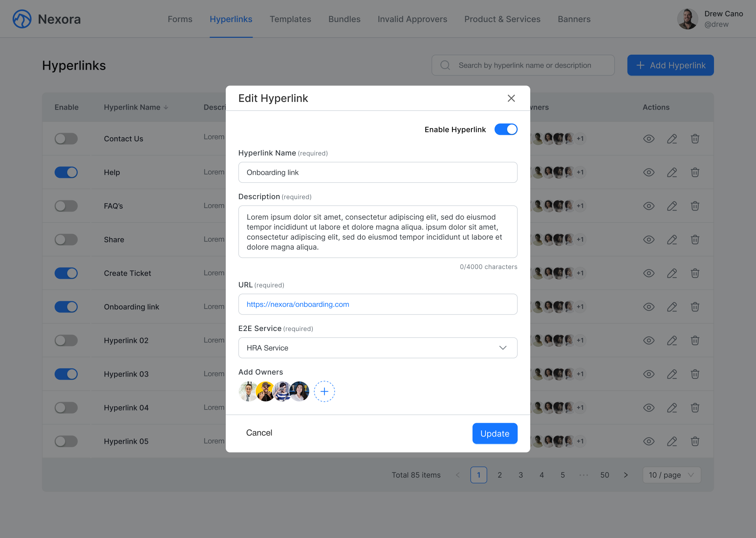This screenshot has height=538, width=756.
Task: Click the Nexora logo icon
Action: pyautogui.click(x=22, y=19)
